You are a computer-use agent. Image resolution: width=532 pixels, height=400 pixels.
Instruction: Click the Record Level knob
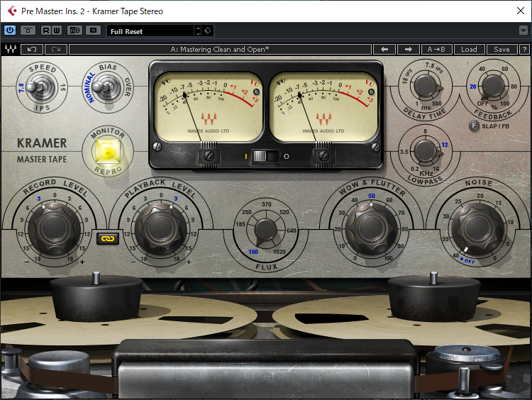tap(55, 228)
